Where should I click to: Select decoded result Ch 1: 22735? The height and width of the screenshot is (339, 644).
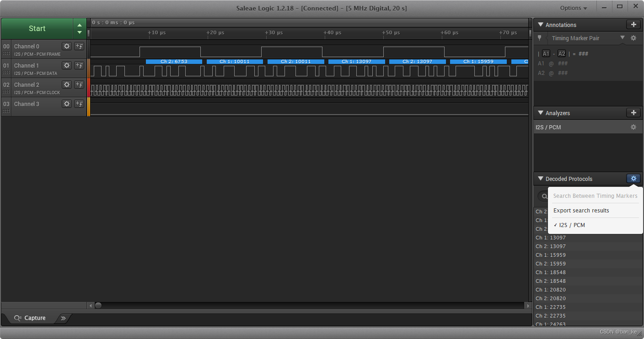pyautogui.click(x=588, y=307)
